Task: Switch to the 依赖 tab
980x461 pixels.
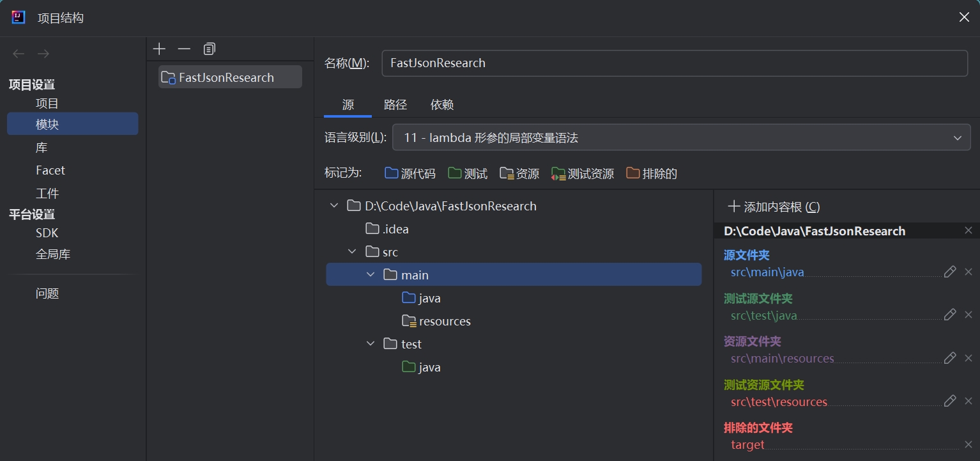Action: (x=442, y=105)
